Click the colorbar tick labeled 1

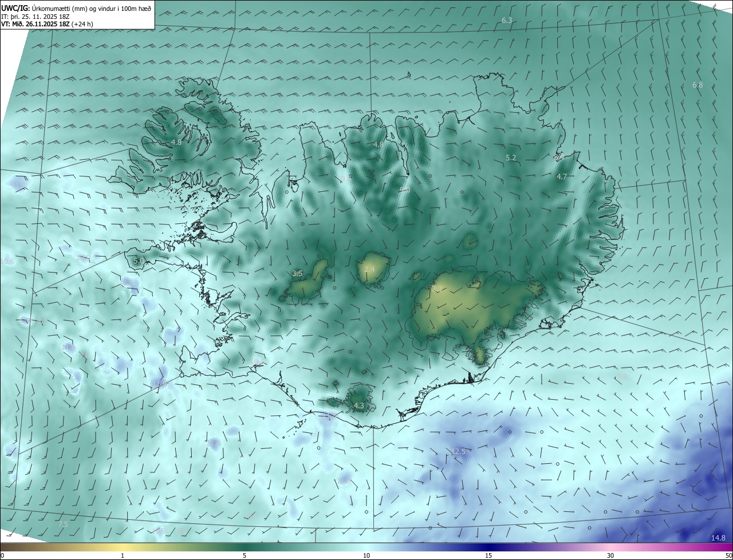pyautogui.click(x=123, y=555)
